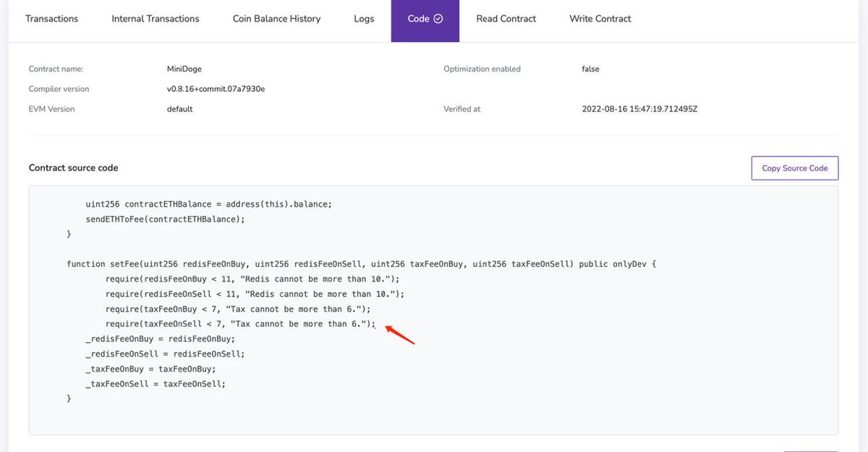Viewport: 868px width, 452px height.
Task: Click the contract name value MiniDoge
Action: point(184,69)
